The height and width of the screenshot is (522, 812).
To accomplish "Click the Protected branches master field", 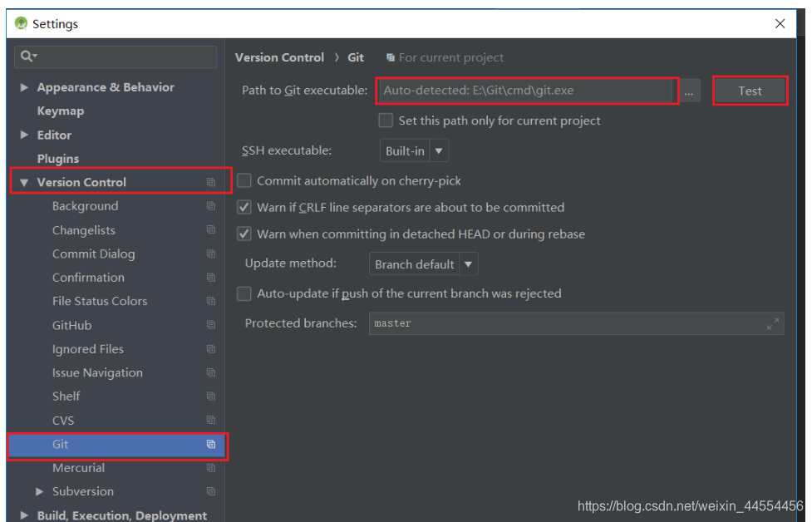I will coord(576,323).
